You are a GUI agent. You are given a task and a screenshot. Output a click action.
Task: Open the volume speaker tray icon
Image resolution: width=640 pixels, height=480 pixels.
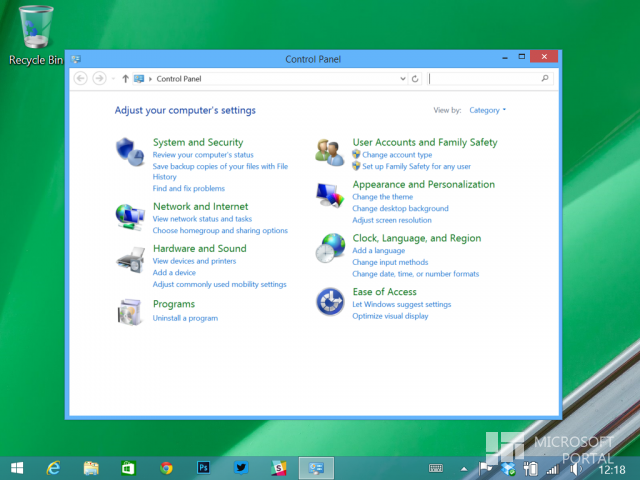576,469
